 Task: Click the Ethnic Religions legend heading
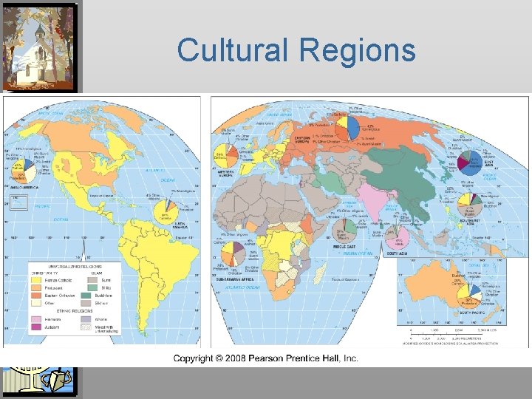click(x=75, y=311)
